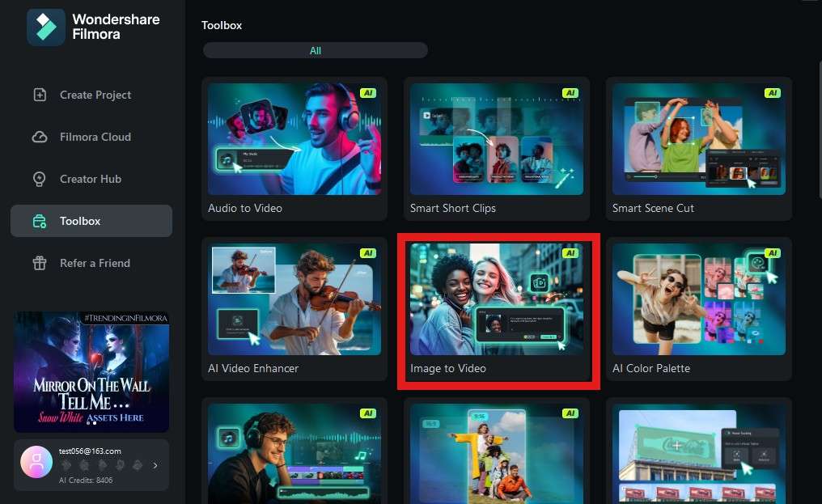Click the Refer a Friend gift icon
The image size is (822, 504).
coord(40,263)
